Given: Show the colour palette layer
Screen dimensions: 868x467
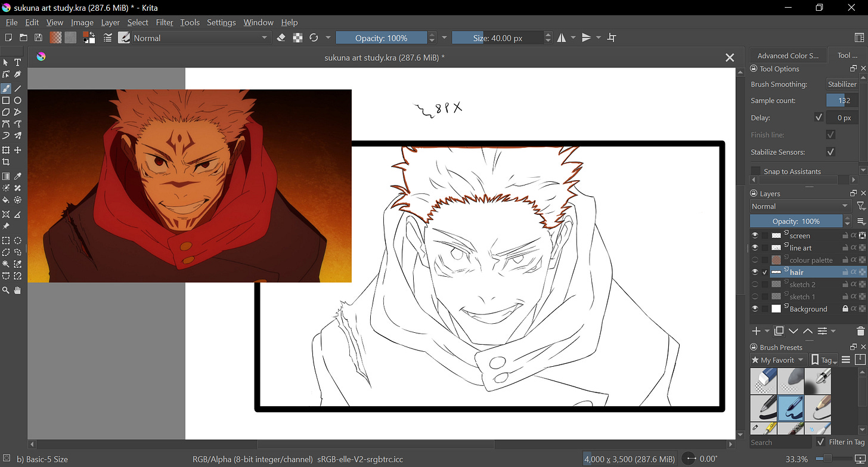Looking at the screenshot, I should point(755,260).
